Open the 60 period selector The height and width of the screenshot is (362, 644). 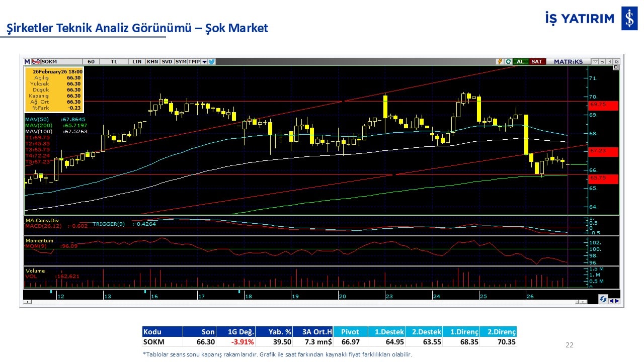[x=91, y=62]
